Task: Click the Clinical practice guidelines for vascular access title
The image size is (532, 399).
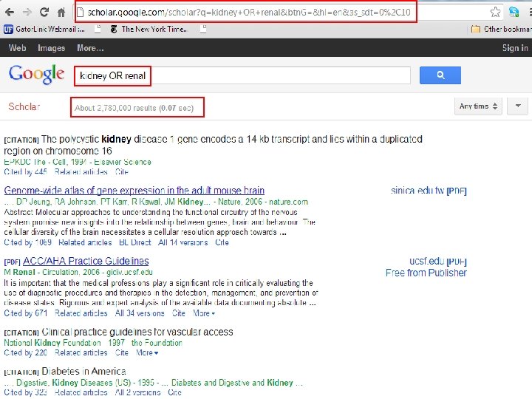Action: [x=137, y=332]
